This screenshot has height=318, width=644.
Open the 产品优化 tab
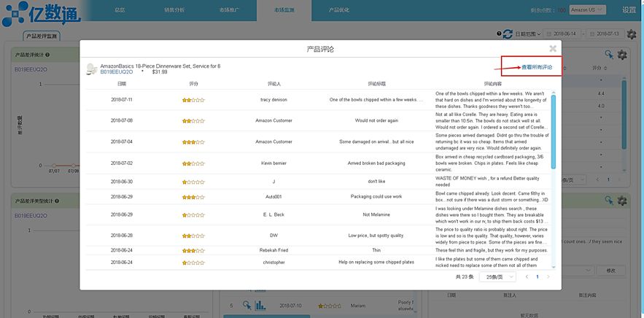[x=339, y=10]
